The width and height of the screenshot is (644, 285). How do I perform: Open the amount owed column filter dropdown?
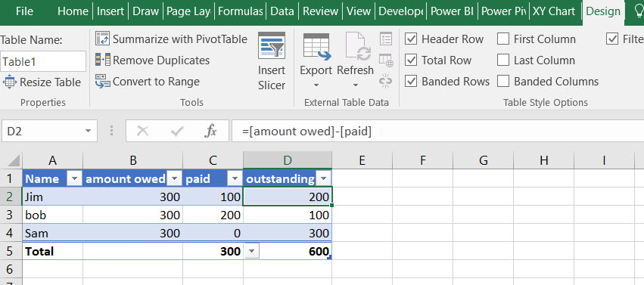(x=175, y=178)
